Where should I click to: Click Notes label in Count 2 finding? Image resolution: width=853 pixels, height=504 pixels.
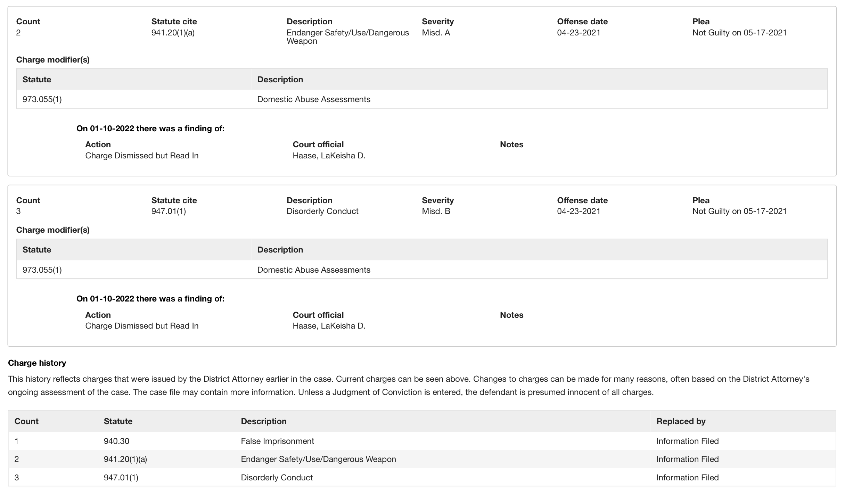(511, 144)
